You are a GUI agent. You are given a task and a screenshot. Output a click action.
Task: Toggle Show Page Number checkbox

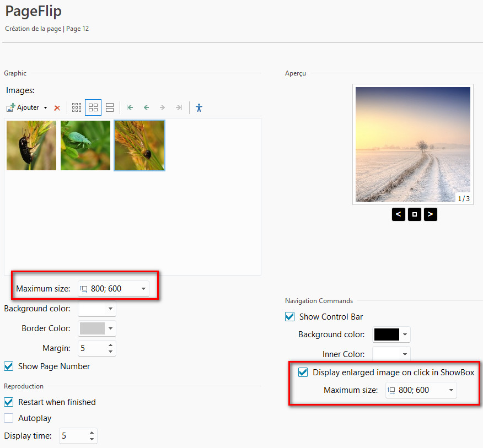[9, 366]
